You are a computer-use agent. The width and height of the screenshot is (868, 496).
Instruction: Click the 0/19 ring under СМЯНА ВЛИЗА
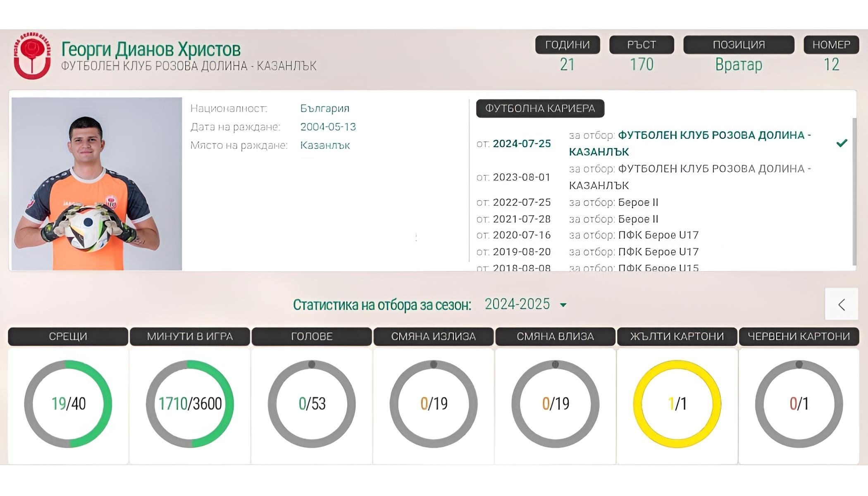(555, 404)
